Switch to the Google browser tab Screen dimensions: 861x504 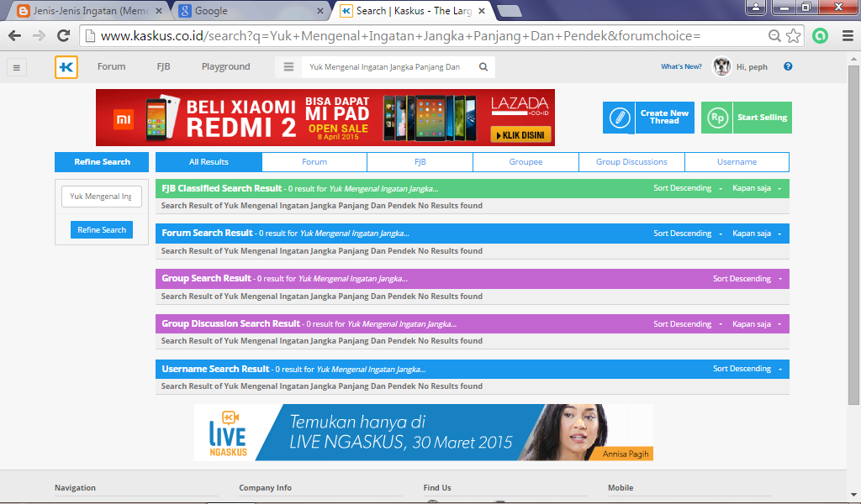click(x=251, y=11)
